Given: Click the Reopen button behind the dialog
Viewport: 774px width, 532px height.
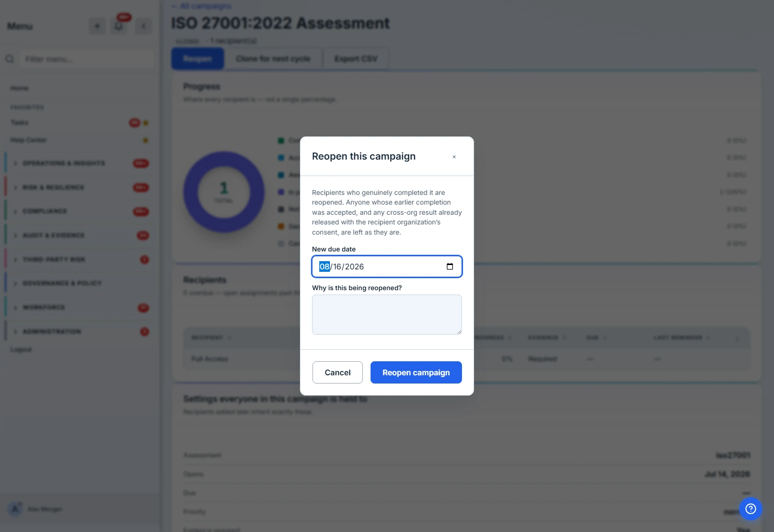Looking at the screenshot, I should coord(197,59).
